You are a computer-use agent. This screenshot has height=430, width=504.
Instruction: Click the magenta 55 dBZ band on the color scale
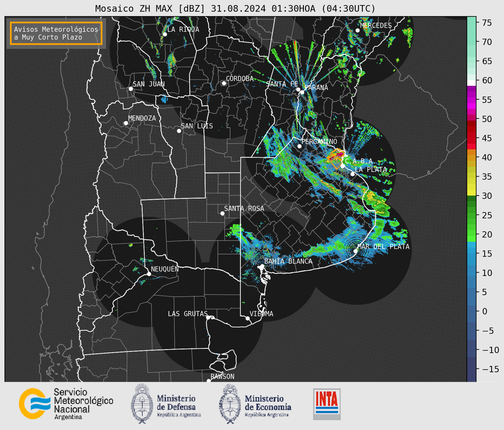[471, 100]
